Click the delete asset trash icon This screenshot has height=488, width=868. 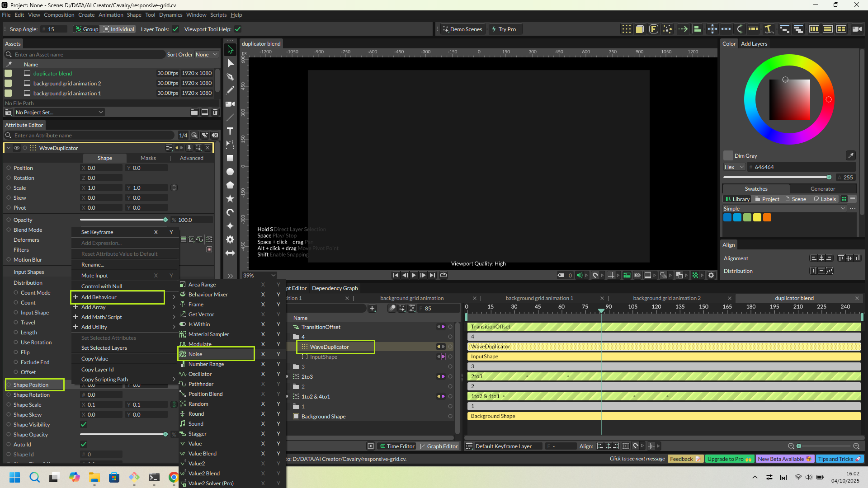tap(215, 112)
